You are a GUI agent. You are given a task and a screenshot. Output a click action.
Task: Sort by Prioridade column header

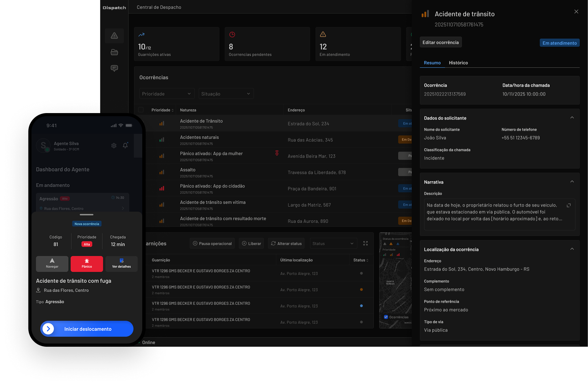pos(163,110)
